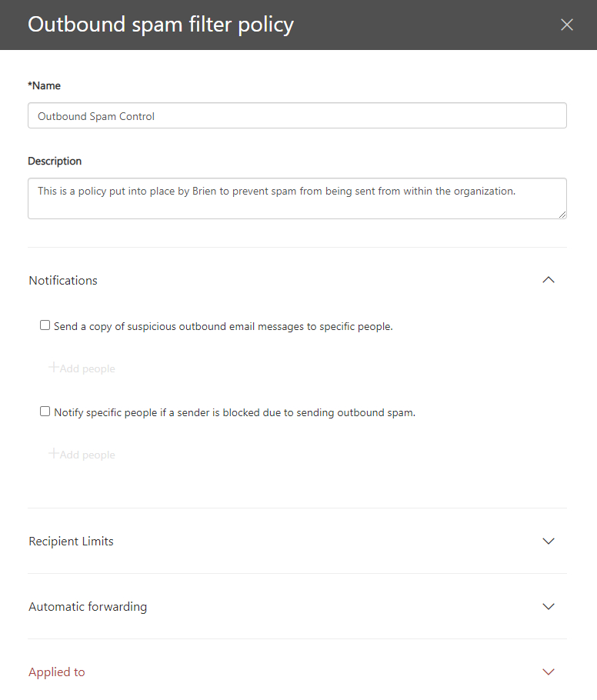Viewport: 597px width, 700px height.
Task: Open the Recipient Limits section heading
Action: (x=71, y=541)
